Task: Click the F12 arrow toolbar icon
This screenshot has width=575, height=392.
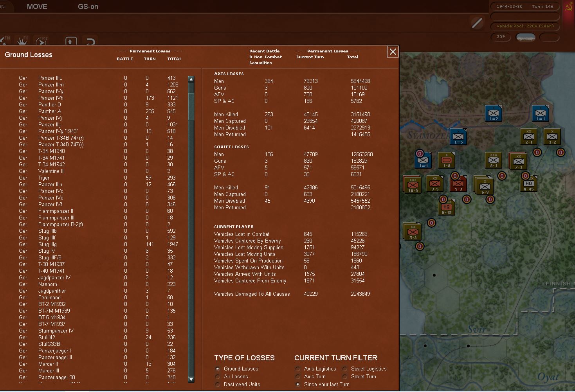Action: 41,40
